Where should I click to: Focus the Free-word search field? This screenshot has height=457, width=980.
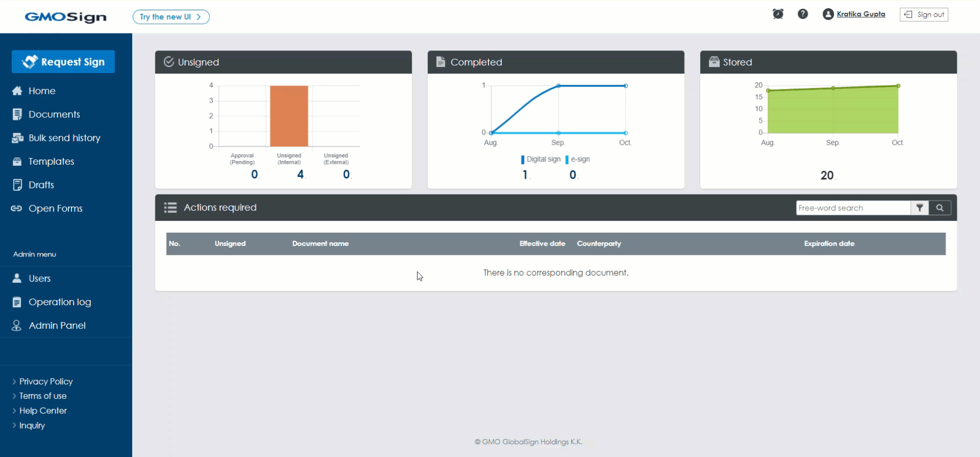pyautogui.click(x=853, y=208)
